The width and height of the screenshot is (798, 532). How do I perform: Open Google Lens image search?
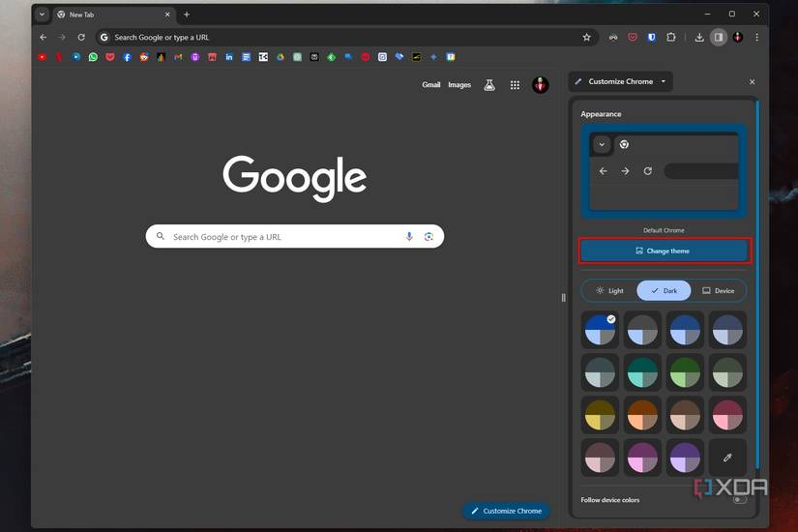click(x=429, y=237)
